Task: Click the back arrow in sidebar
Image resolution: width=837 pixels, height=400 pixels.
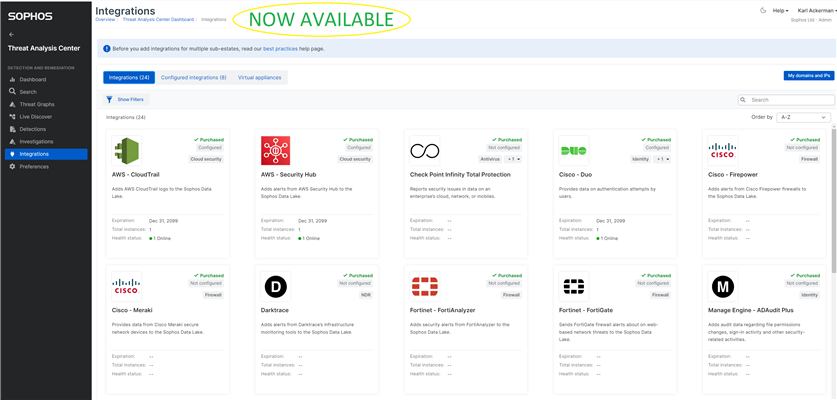Action: [11, 35]
